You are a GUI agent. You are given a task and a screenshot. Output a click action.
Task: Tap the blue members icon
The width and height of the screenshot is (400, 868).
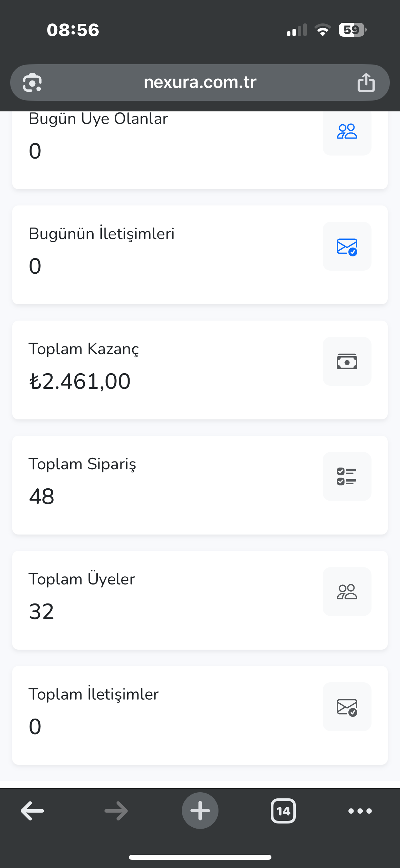pos(347,131)
